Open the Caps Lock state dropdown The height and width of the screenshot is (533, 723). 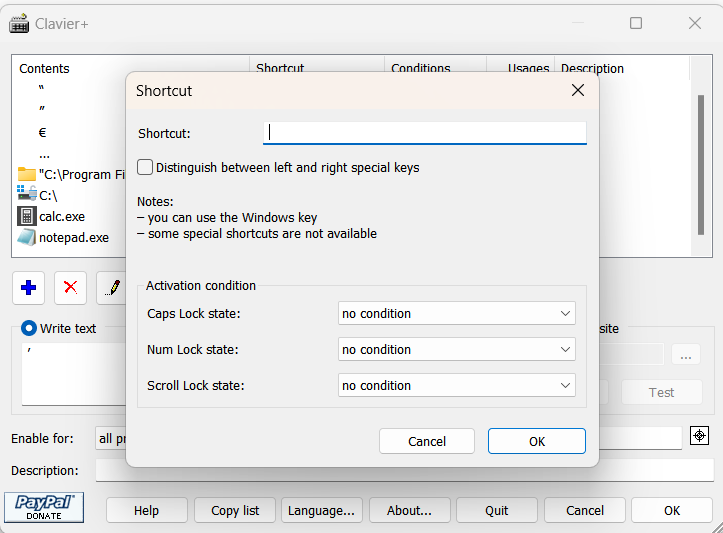point(456,314)
